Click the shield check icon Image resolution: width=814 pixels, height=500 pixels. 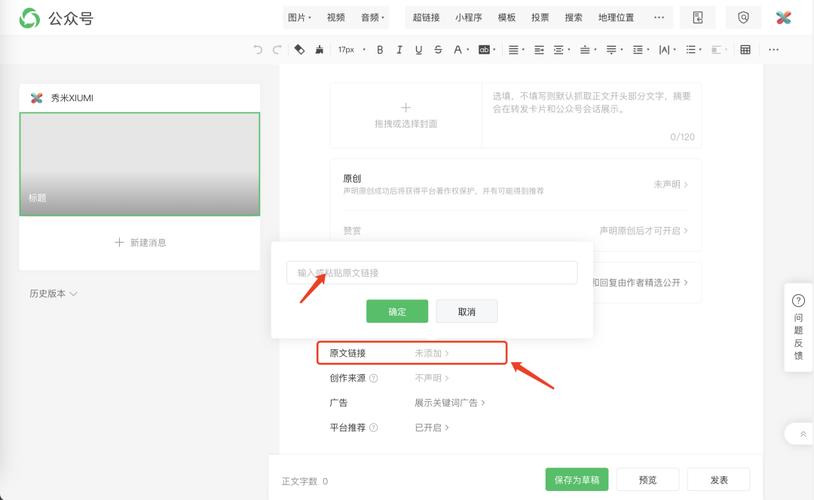tap(743, 18)
